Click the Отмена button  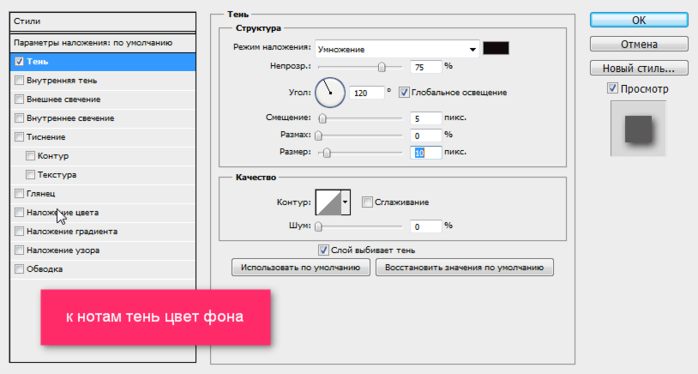tap(639, 44)
